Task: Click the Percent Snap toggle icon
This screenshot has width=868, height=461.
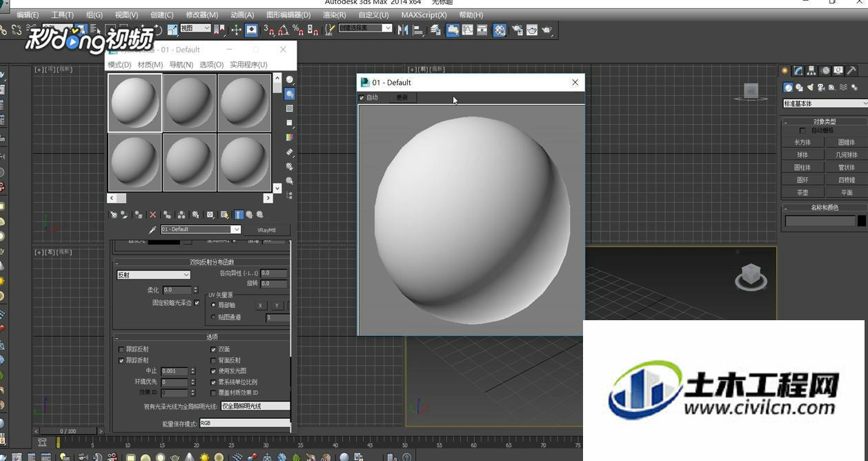Action: pos(298,30)
